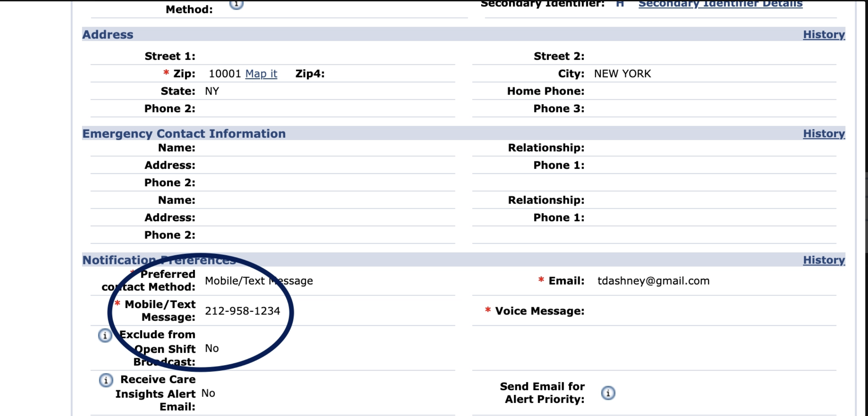Viewport: 868px width, 416px height.
Task: Click info icon for Exclude from Open Shift Broadcast
Action: [x=105, y=335]
